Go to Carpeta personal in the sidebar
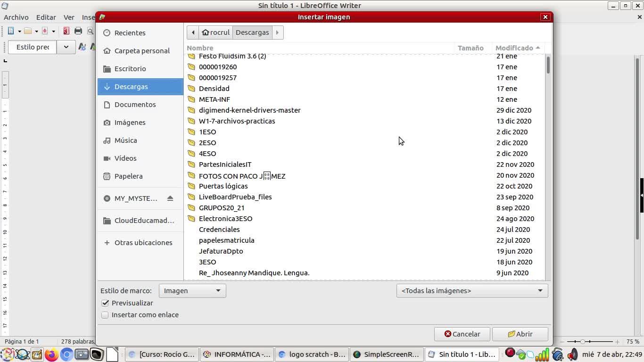644x362 pixels. pyautogui.click(x=140, y=51)
